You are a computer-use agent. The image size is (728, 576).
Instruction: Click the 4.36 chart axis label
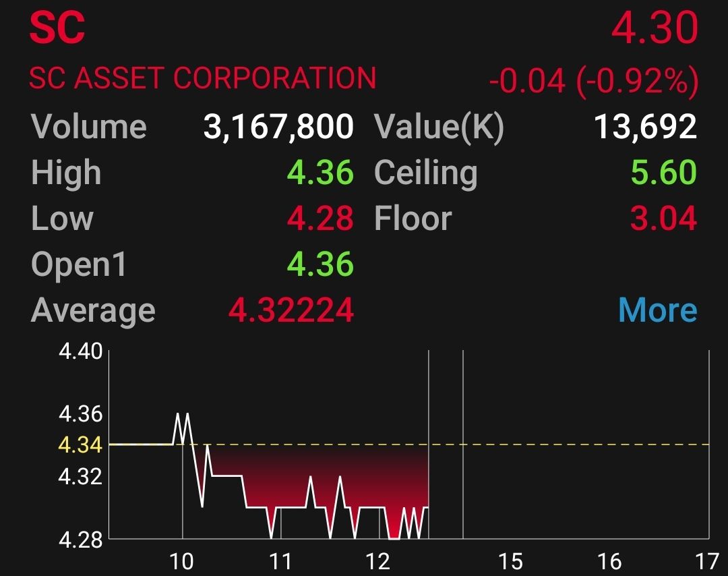click(80, 413)
